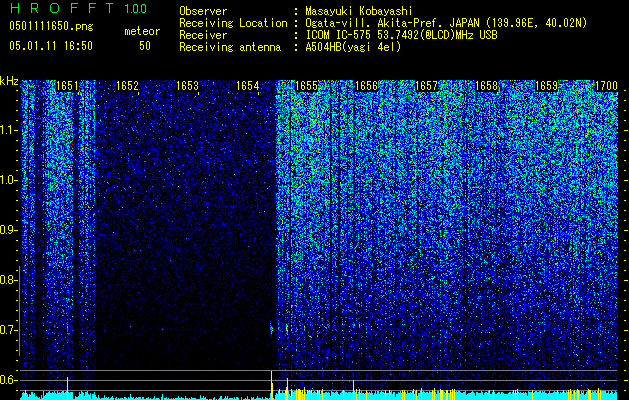Click the 0.8 frequency axis label
The image size is (629, 400).
point(8,280)
